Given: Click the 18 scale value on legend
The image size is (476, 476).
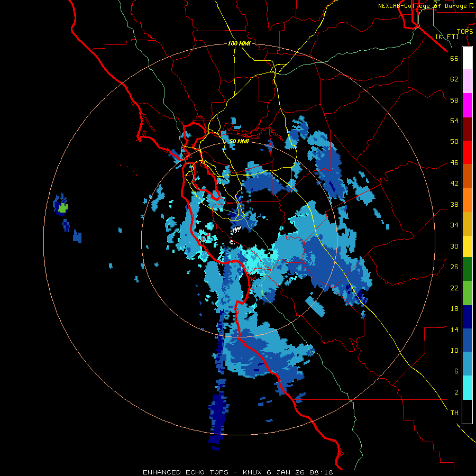Looking at the screenshot, I should click(x=454, y=309).
